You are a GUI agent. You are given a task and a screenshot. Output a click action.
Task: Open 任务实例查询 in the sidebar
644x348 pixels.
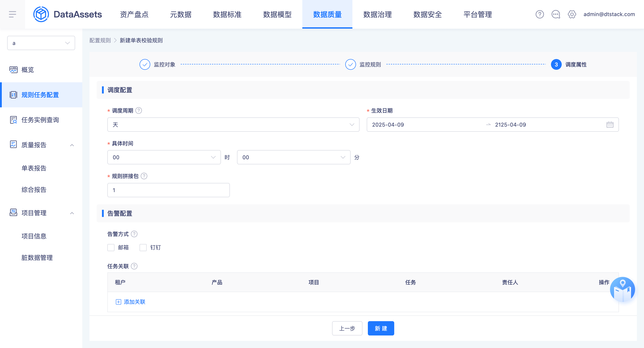point(40,120)
